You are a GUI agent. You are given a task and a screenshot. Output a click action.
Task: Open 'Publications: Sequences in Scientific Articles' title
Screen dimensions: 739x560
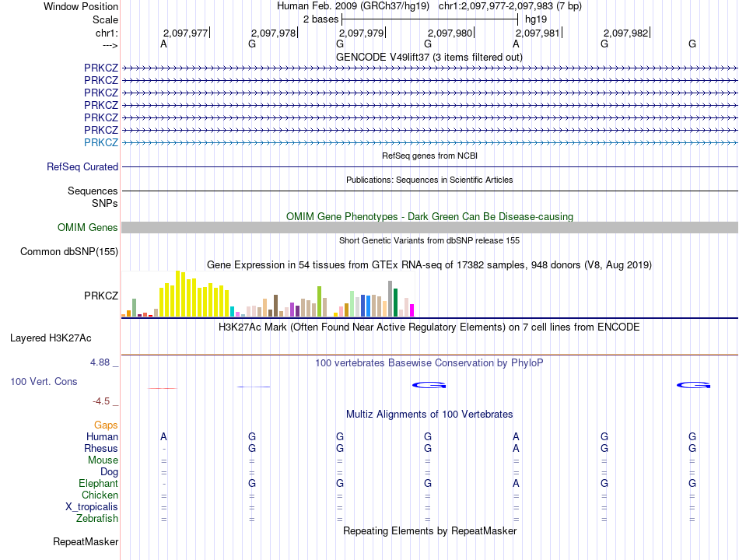pyautogui.click(x=429, y=180)
